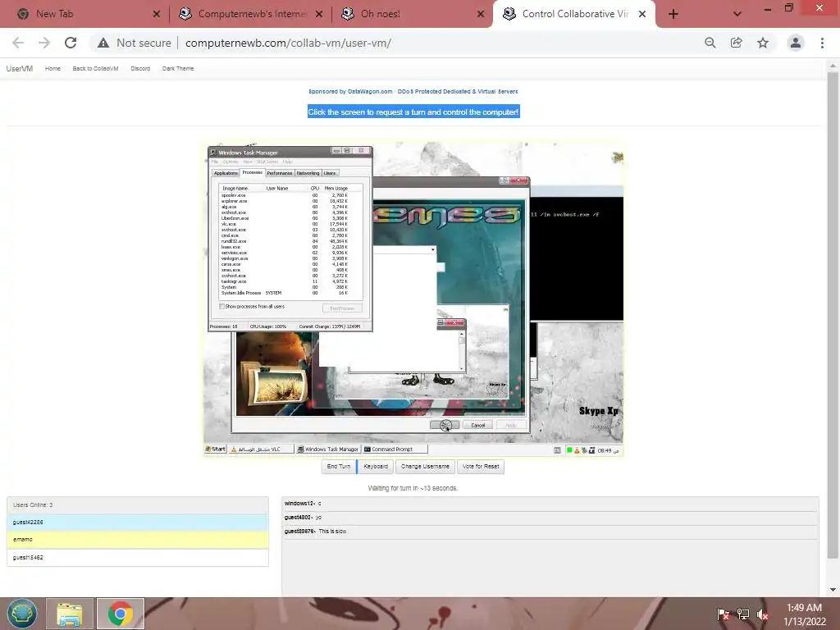840x630 pixels.
Task: Select Windows Task Manager taskbar item in VM
Action: click(328, 450)
